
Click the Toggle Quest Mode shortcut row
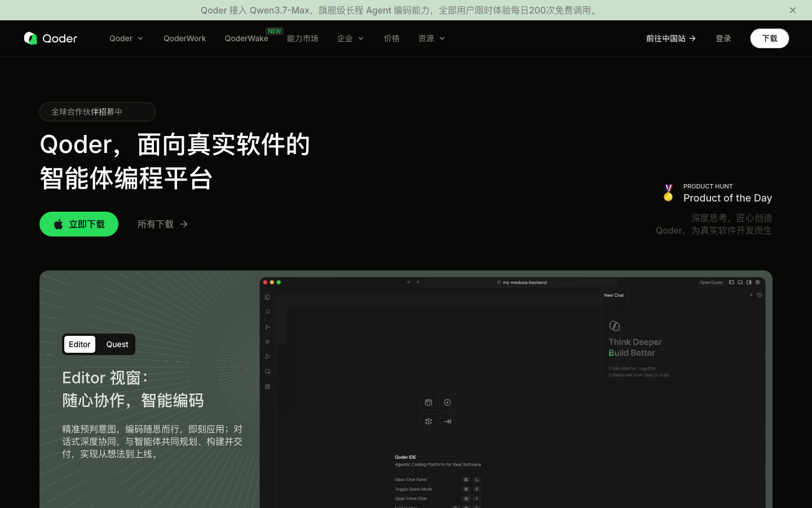[438, 489]
